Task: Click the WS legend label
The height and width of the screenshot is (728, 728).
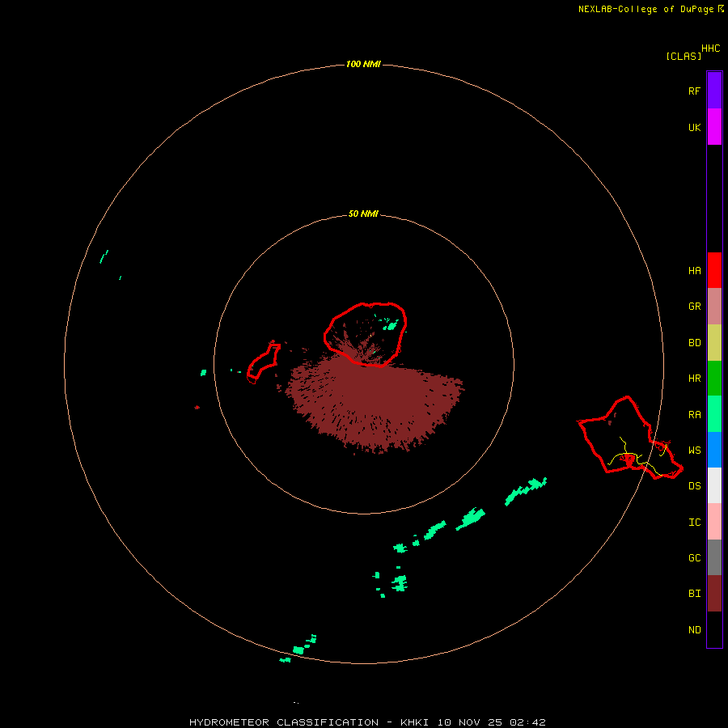Action: pos(694,451)
